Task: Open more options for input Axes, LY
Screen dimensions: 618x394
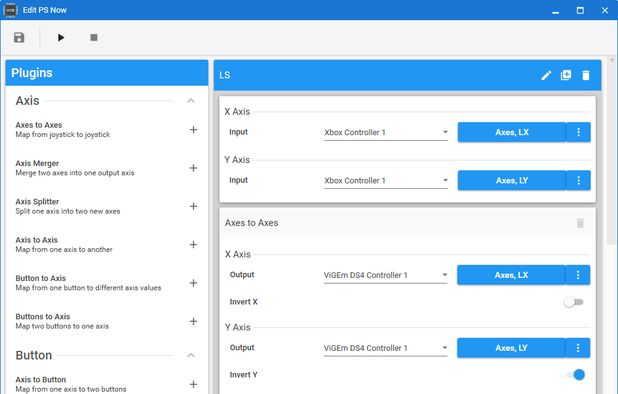Action: [578, 180]
